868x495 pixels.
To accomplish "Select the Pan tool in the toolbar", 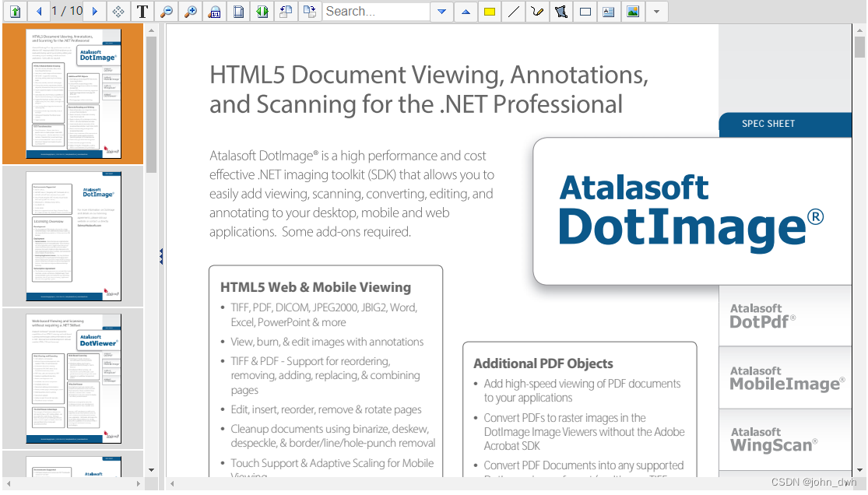I will [118, 11].
